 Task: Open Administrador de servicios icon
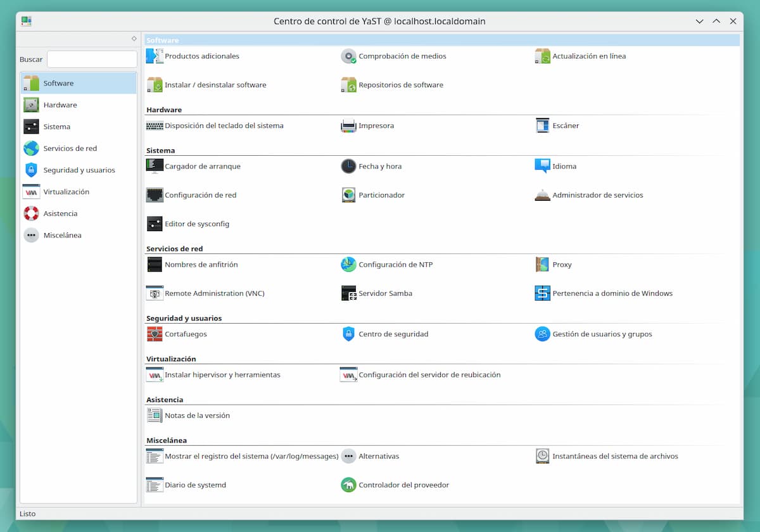click(x=542, y=195)
